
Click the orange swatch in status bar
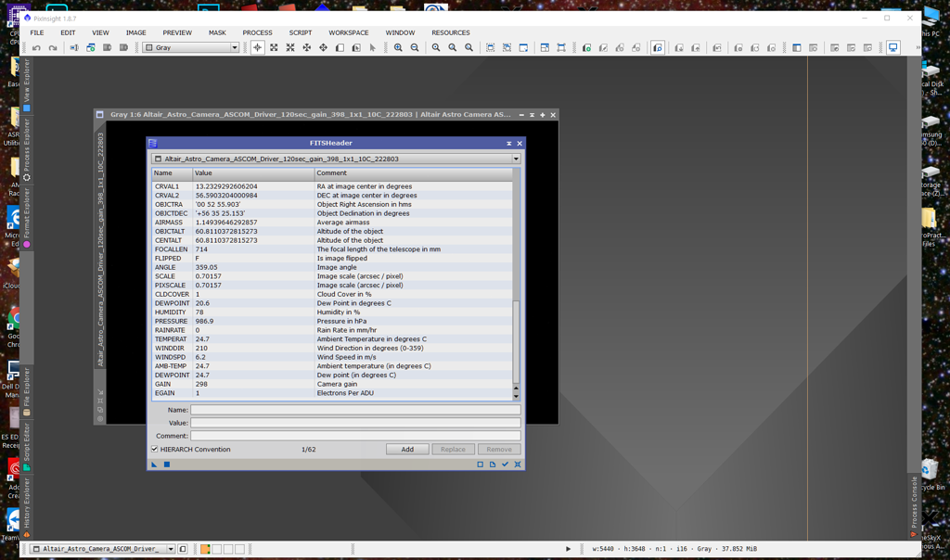[206, 548]
